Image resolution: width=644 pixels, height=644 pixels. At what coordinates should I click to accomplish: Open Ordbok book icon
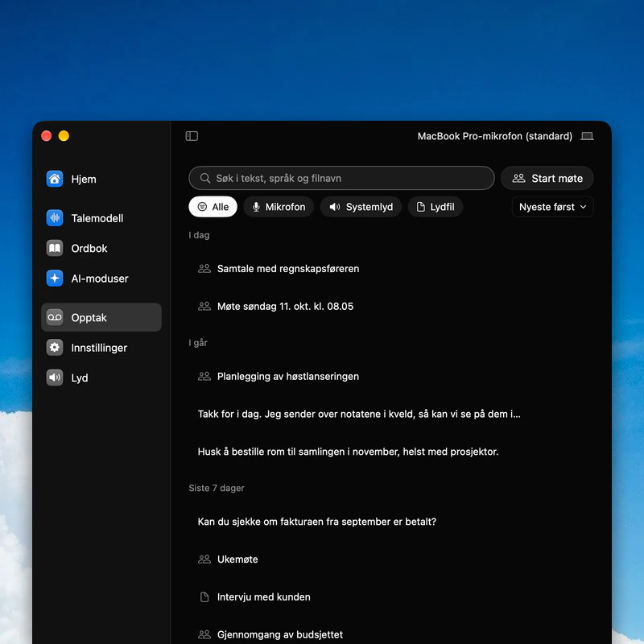[55, 248]
